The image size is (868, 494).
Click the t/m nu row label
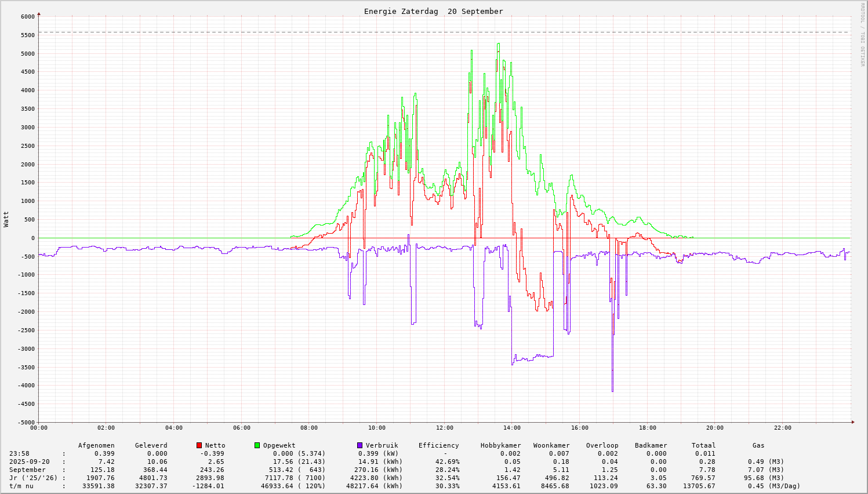click(x=21, y=486)
